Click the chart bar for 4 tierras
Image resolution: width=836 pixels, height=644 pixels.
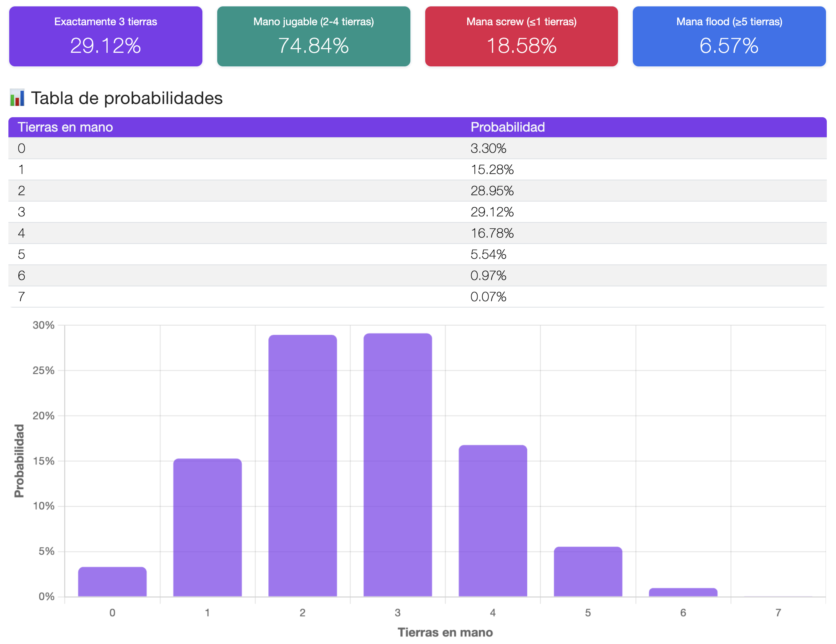493,520
